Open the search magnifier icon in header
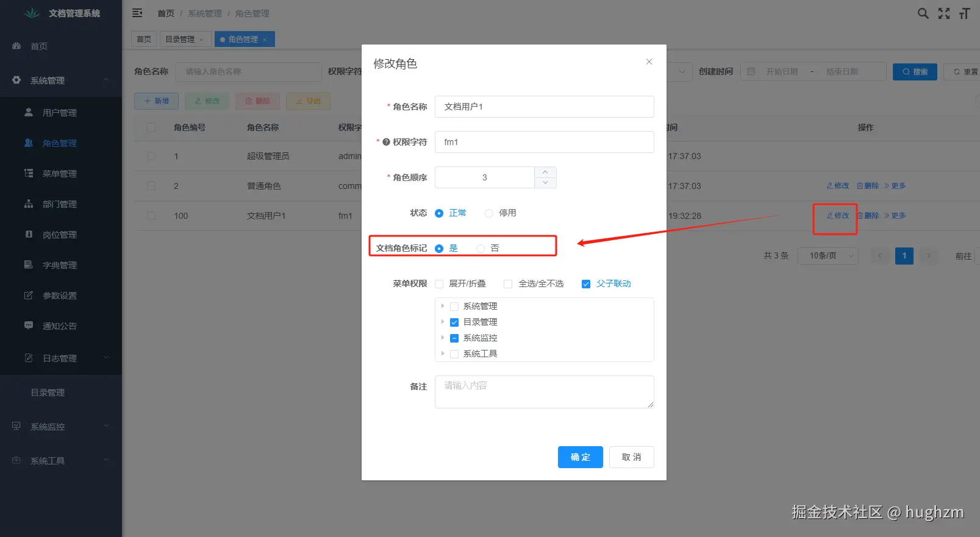 coord(923,13)
